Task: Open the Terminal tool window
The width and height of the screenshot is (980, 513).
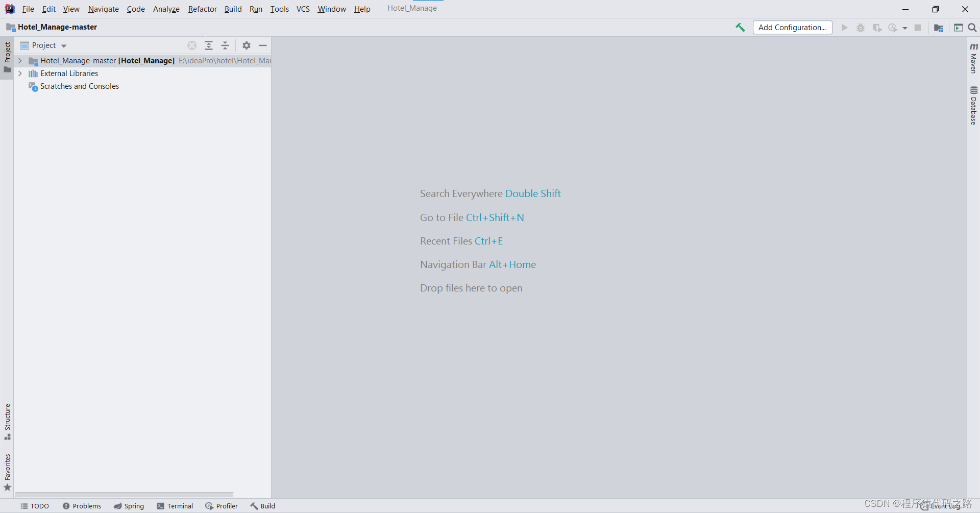Action: click(175, 506)
